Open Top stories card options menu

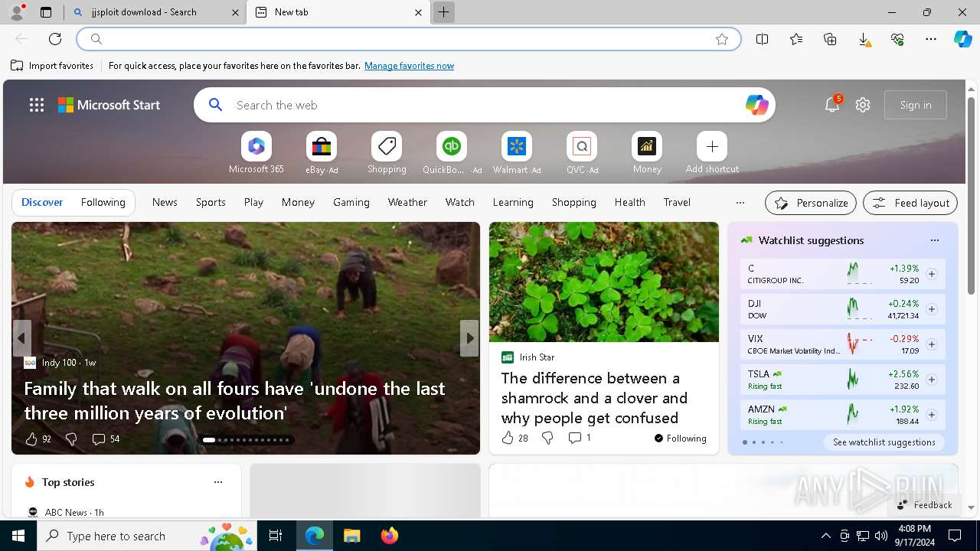[x=218, y=482]
